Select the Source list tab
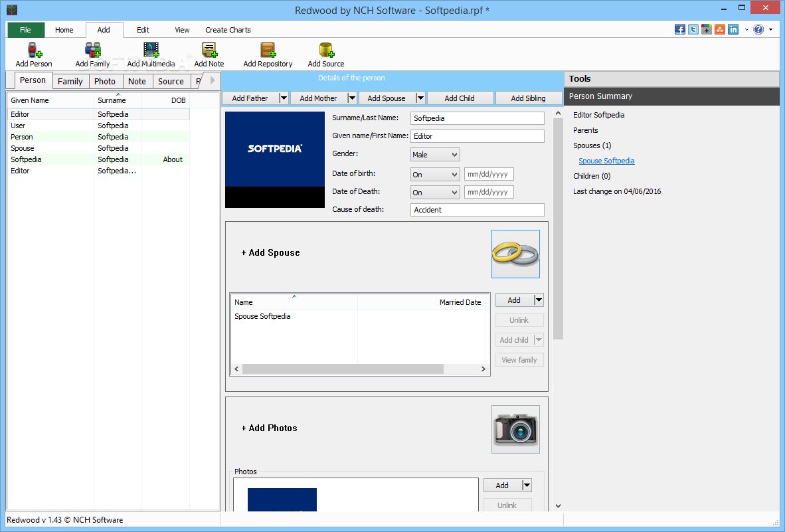 [171, 81]
